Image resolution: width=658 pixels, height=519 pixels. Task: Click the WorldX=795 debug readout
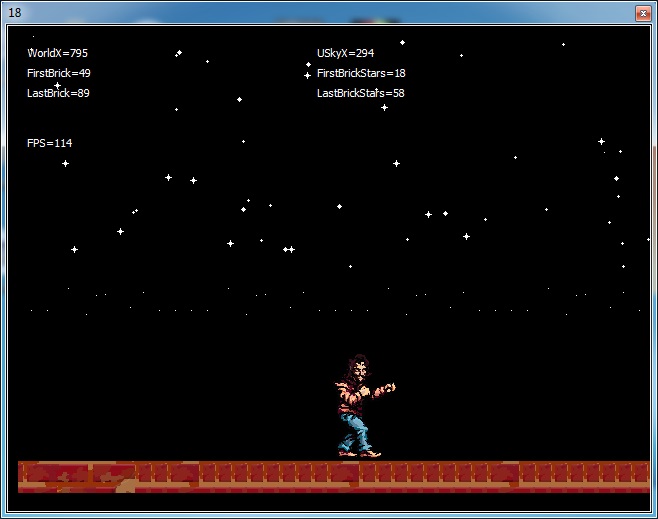[57, 53]
